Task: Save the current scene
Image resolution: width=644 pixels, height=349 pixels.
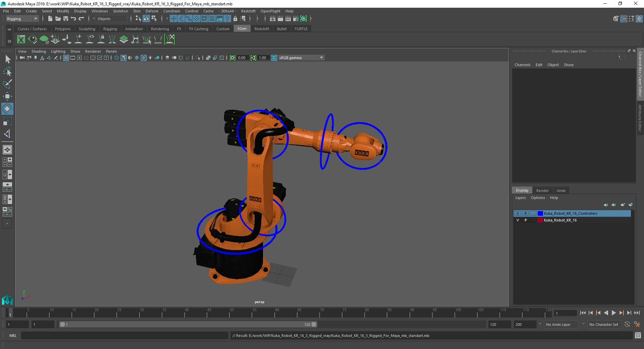Action: pos(66,19)
